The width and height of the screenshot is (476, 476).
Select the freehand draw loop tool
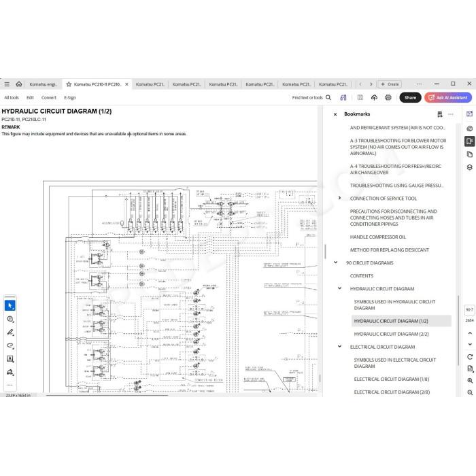pyautogui.click(x=10, y=345)
